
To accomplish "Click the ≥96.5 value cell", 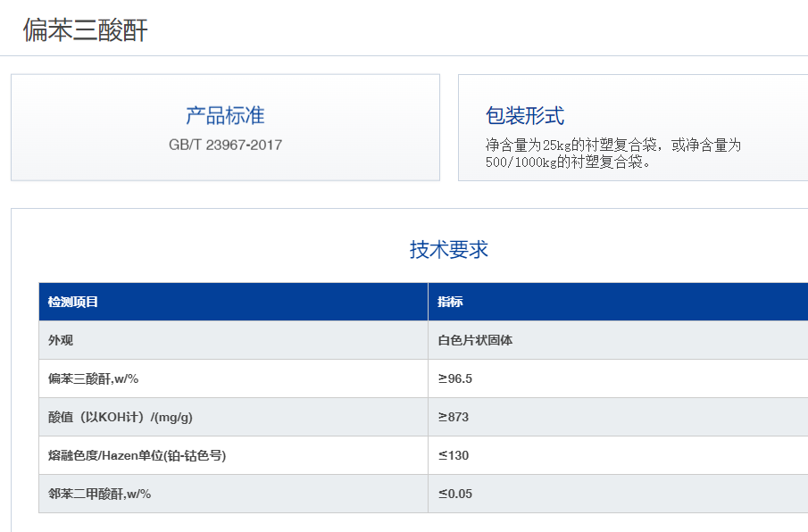I will pyautogui.click(x=618, y=378).
